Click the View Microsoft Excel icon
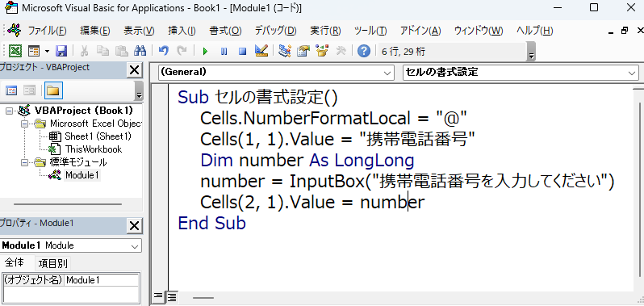The image size is (644, 306). click(x=15, y=51)
